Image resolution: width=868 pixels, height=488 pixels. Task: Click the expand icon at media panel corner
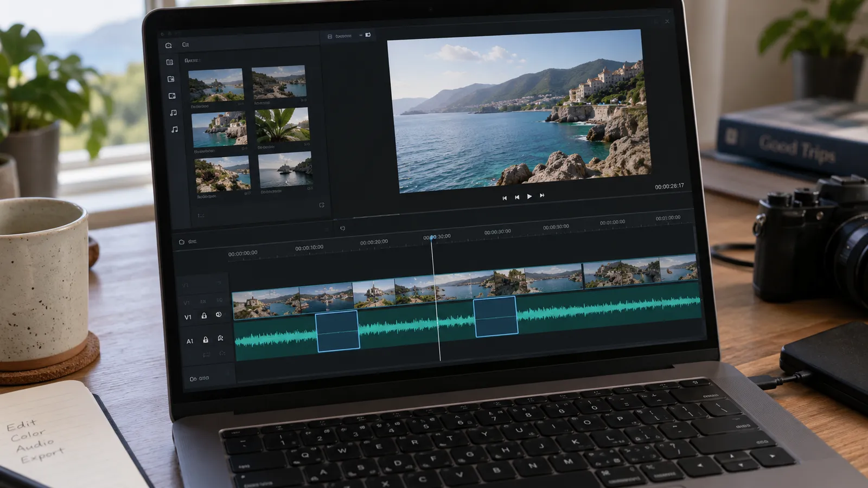(322, 205)
